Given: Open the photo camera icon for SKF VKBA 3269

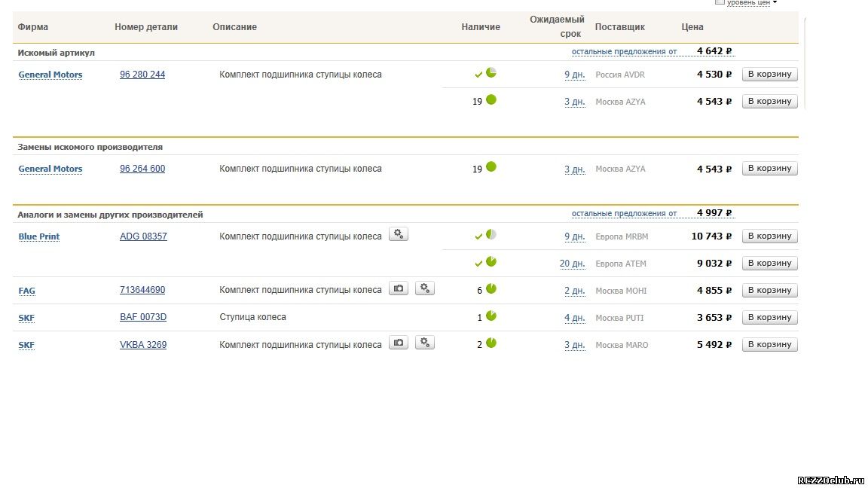Looking at the screenshot, I should [x=399, y=343].
